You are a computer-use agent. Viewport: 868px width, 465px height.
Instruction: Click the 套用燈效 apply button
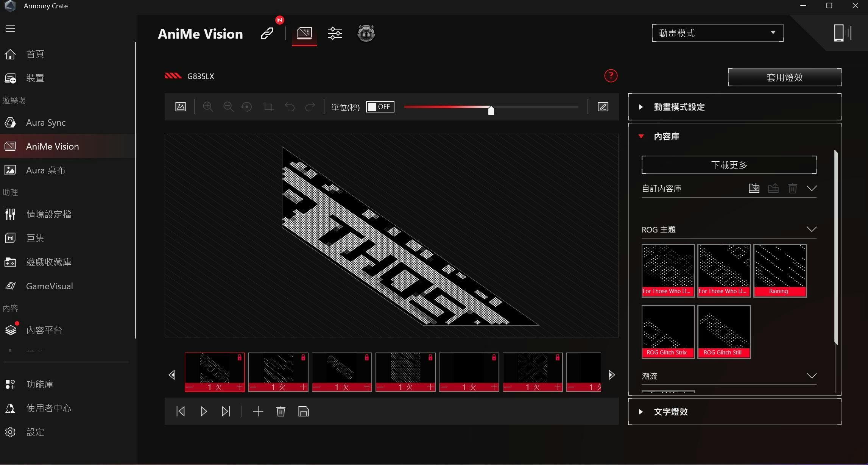coord(784,77)
